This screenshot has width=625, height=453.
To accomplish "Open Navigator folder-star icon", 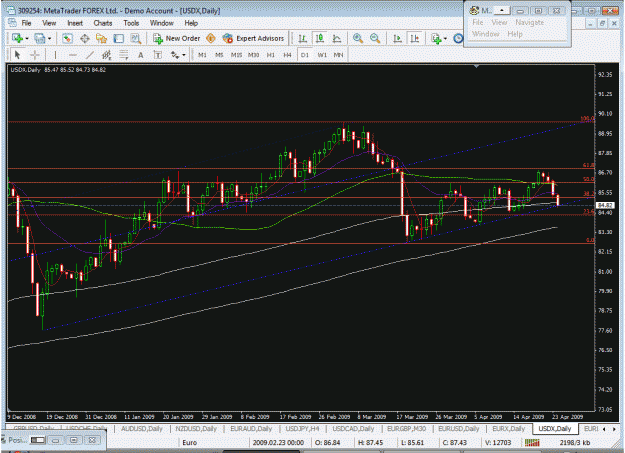I will pyautogui.click(x=101, y=39).
